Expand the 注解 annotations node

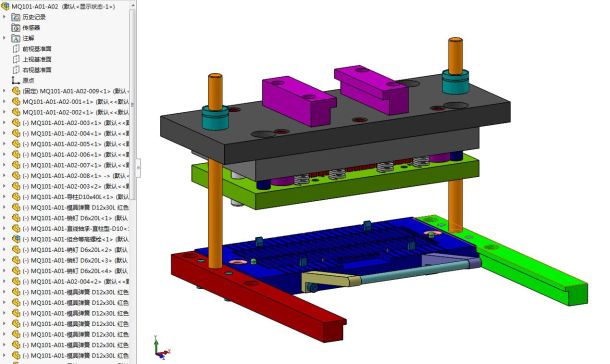pyautogui.click(x=4, y=38)
